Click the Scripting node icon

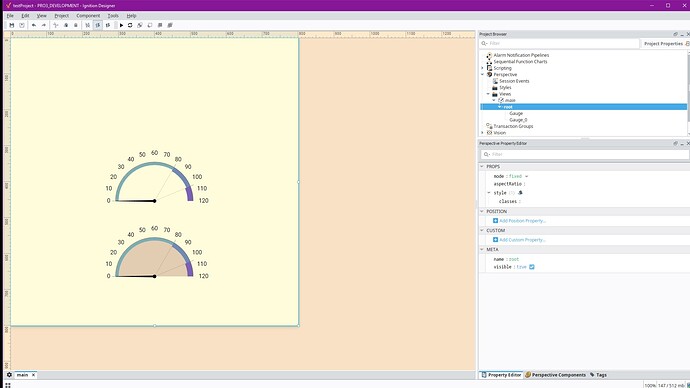point(489,68)
